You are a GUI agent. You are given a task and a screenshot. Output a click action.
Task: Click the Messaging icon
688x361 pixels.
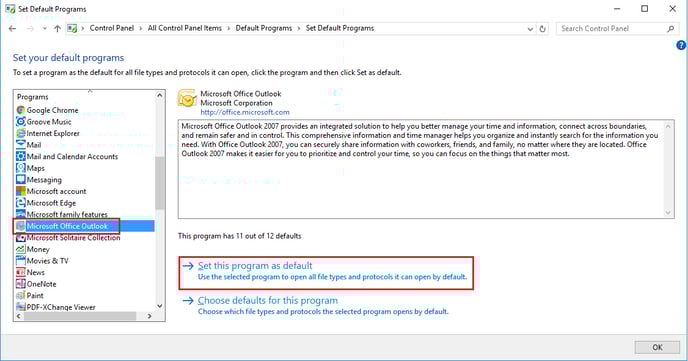(21, 179)
